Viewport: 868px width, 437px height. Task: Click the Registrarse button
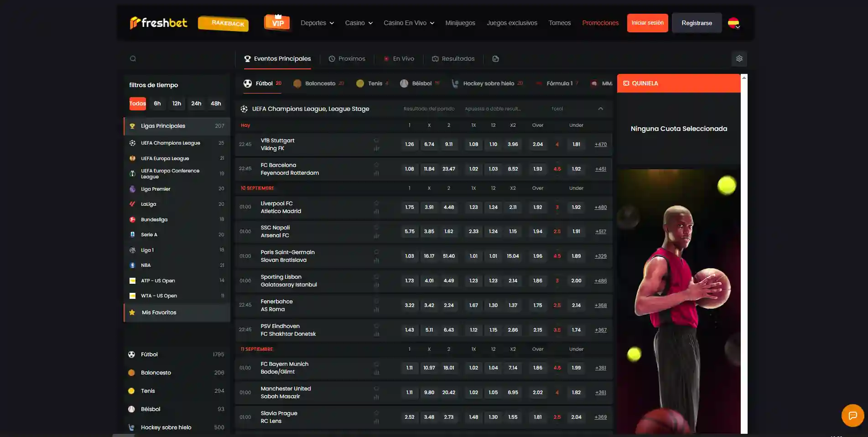696,23
